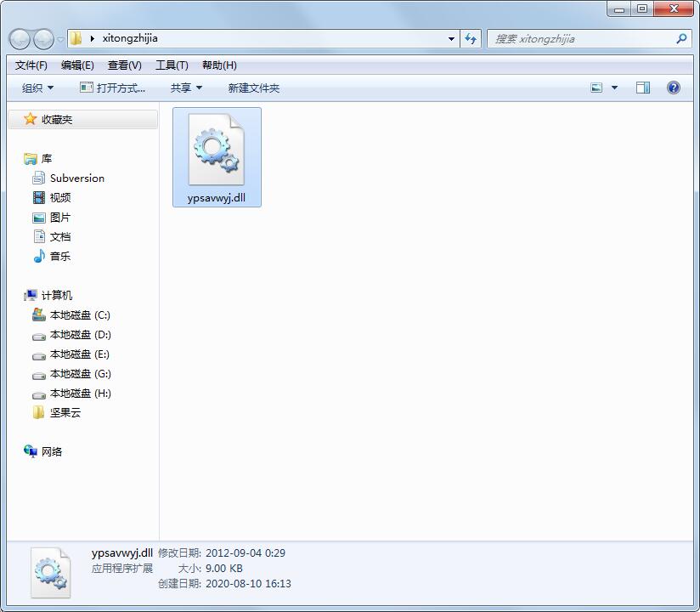Open the 组织 dropdown menu

(37, 87)
